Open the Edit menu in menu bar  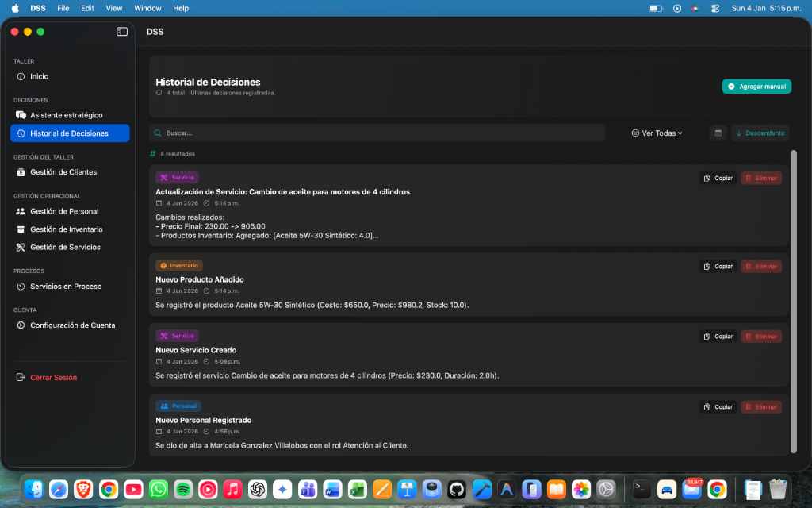[87, 8]
